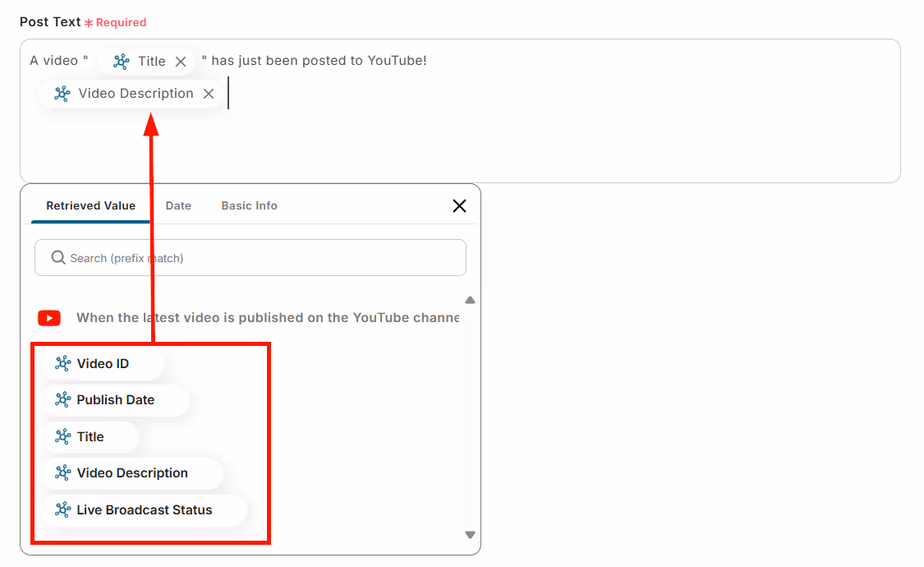924x567 pixels.
Task: Remove the Title chip from Post Text
Action: click(x=181, y=62)
